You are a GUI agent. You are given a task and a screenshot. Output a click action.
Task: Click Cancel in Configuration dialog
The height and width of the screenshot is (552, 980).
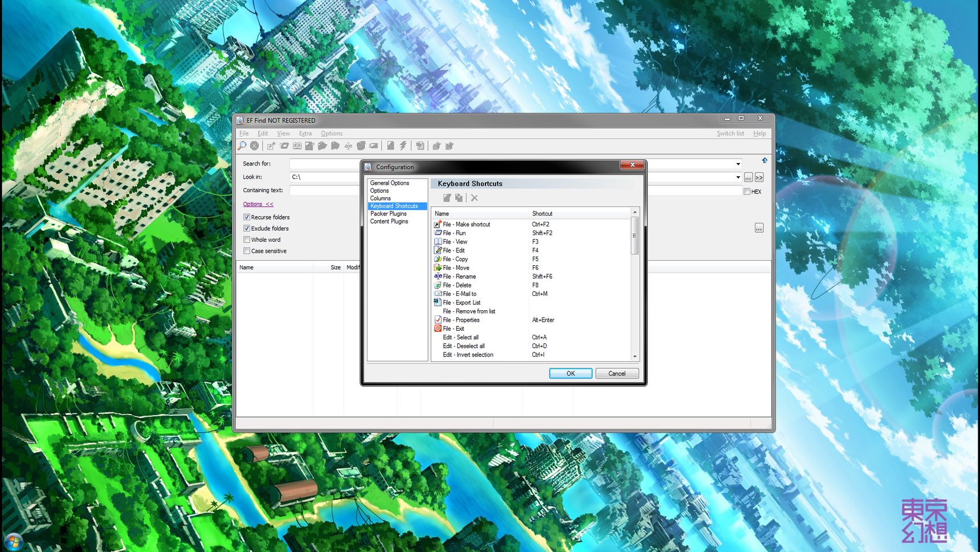click(x=617, y=374)
